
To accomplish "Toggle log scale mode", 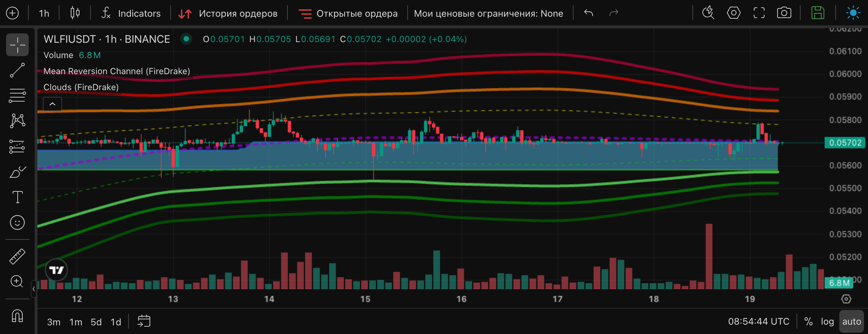I will (x=827, y=322).
